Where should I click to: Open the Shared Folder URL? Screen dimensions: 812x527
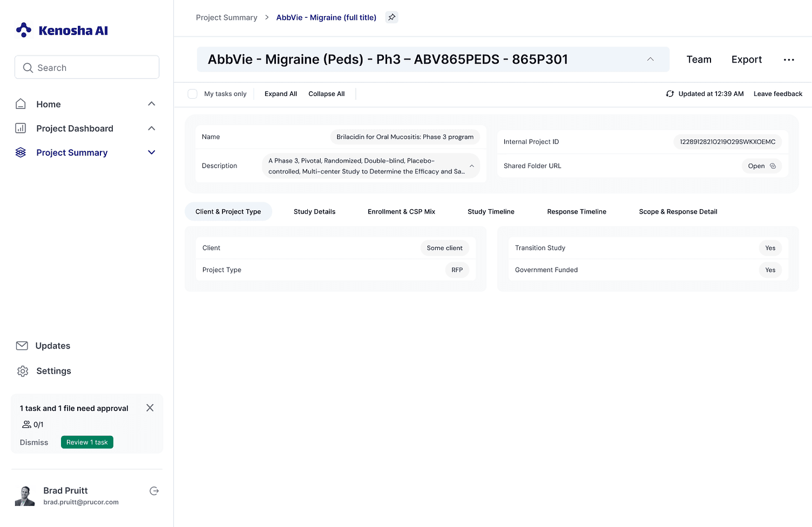[x=762, y=166]
